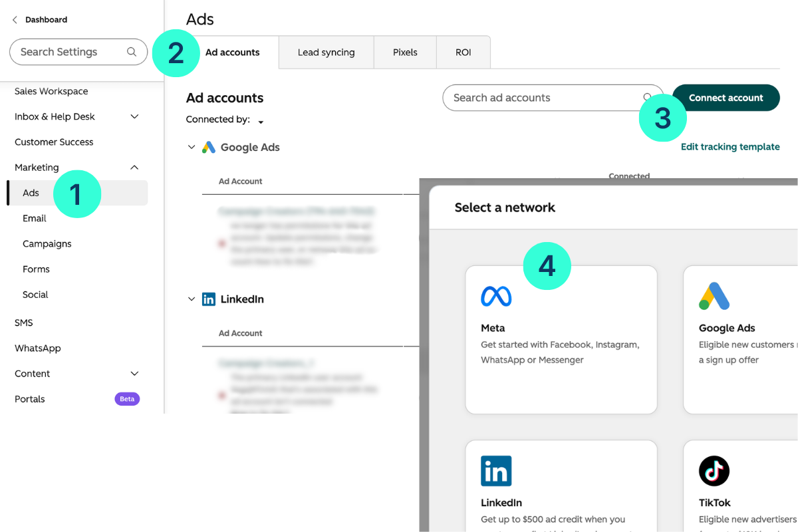Screen dimensions: 798x532
Task: Switch to the ROI tab
Action: [x=464, y=53]
